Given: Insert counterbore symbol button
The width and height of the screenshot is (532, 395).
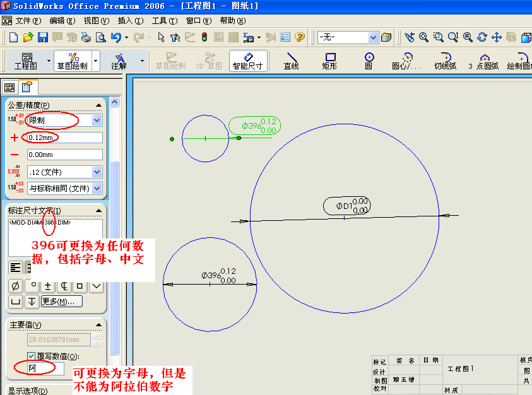Looking at the screenshot, I should 16,302.
